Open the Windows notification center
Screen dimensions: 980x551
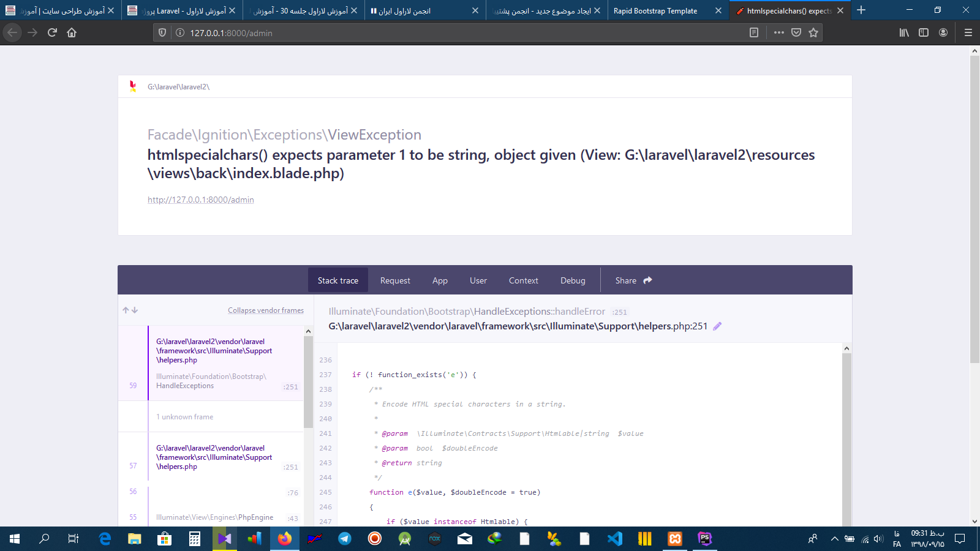pos(960,539)
